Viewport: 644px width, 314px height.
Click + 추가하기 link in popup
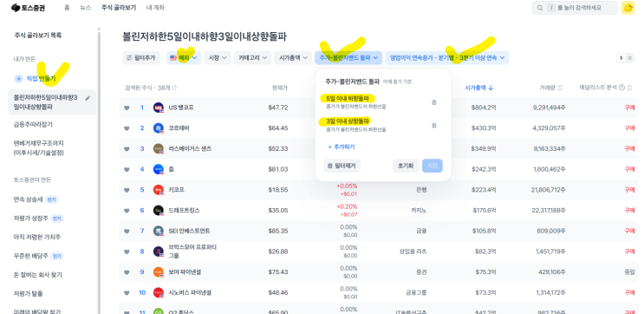point(341,147)
